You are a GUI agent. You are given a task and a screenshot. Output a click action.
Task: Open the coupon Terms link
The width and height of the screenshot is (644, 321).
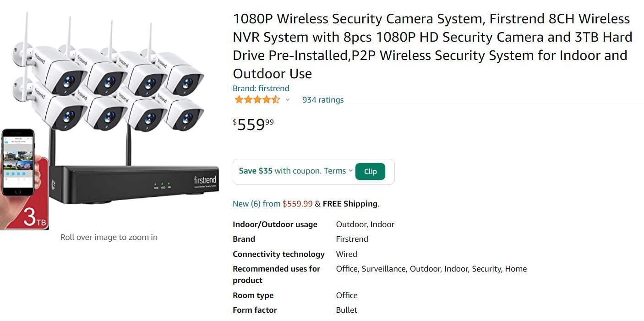click(334, 171)
